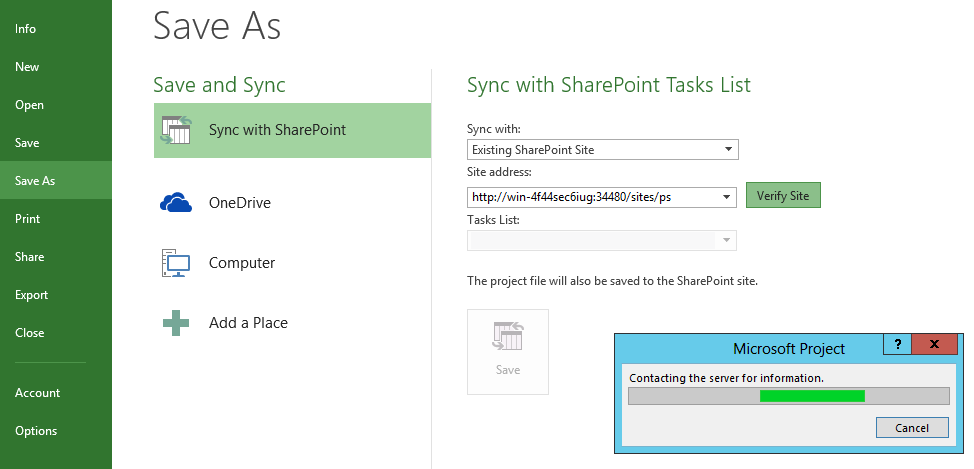Viewport: 974px width, 469px height.
Task: Click the Save sync icon
Action: tap(508, 336)
